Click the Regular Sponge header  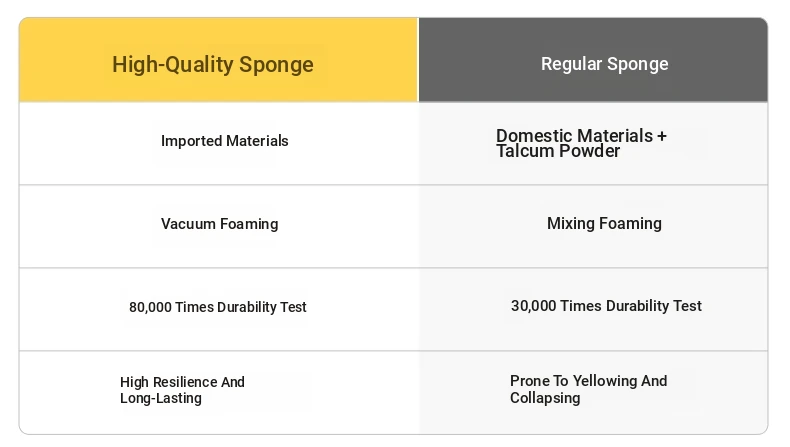593,60
